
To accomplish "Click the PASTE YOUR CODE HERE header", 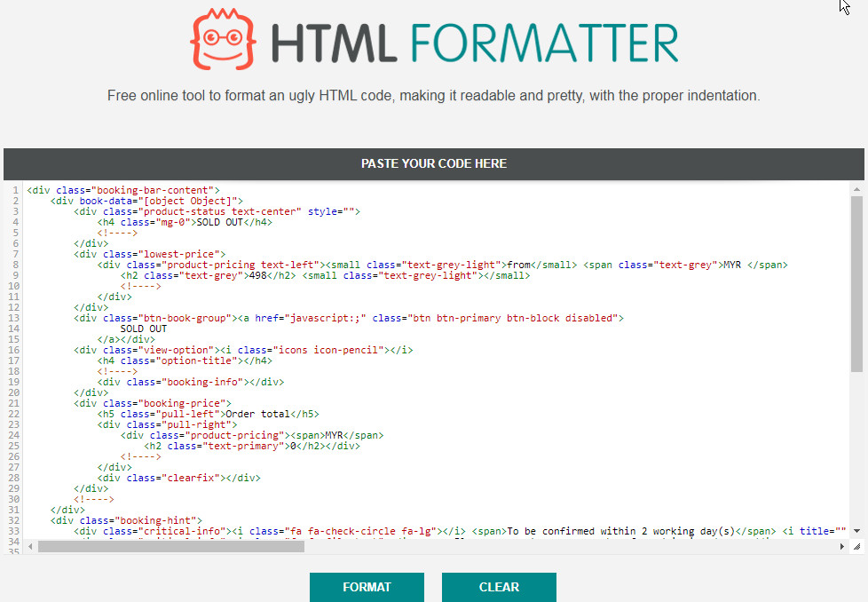I will coord(434,164).
